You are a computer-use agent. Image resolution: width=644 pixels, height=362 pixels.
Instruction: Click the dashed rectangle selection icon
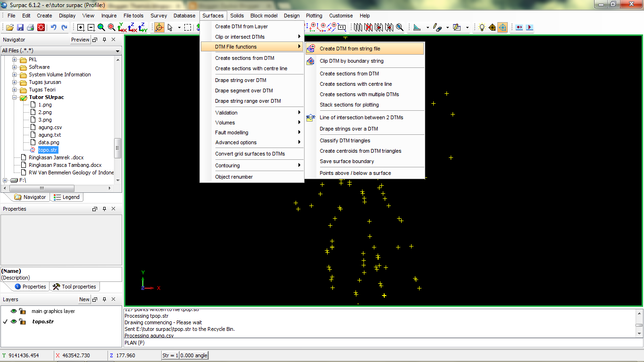(x=188, y=27)
